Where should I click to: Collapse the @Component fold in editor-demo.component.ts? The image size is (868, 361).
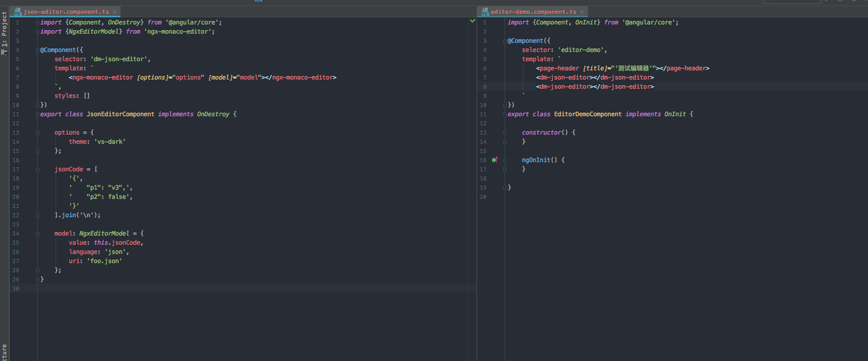[x=505, y=41]
